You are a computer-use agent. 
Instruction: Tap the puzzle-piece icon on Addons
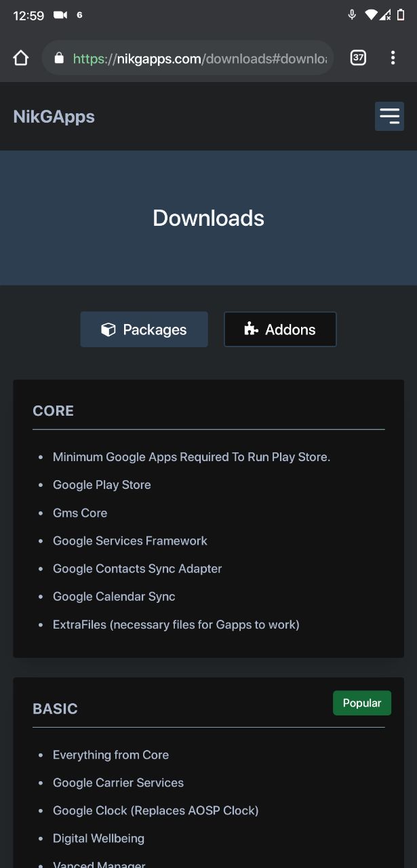click(251, 330)
